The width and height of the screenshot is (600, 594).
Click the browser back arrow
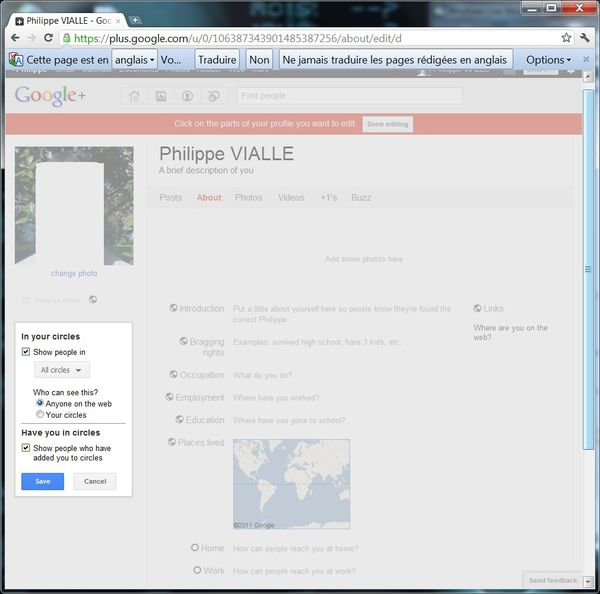[x=13, y=38]
